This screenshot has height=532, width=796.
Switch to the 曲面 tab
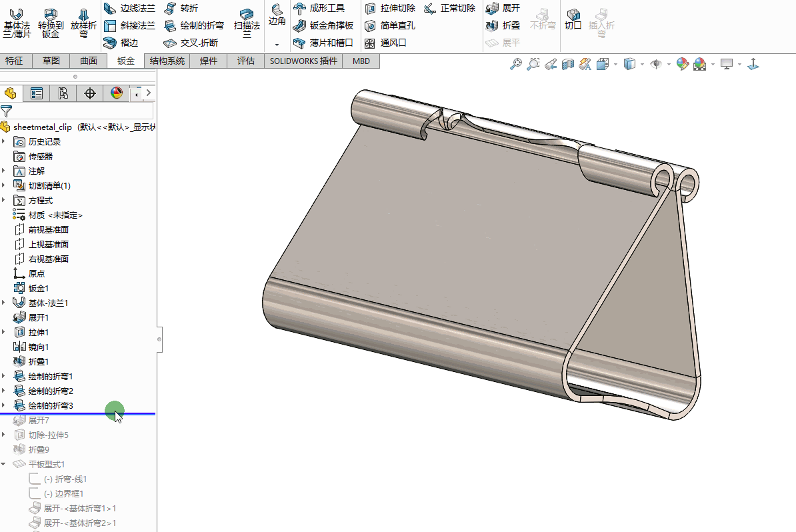(88, 61)
